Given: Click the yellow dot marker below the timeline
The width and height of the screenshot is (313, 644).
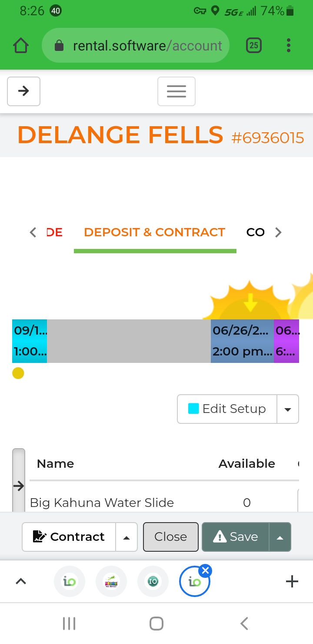Looking at the screenshot, I should coord(18,373).
